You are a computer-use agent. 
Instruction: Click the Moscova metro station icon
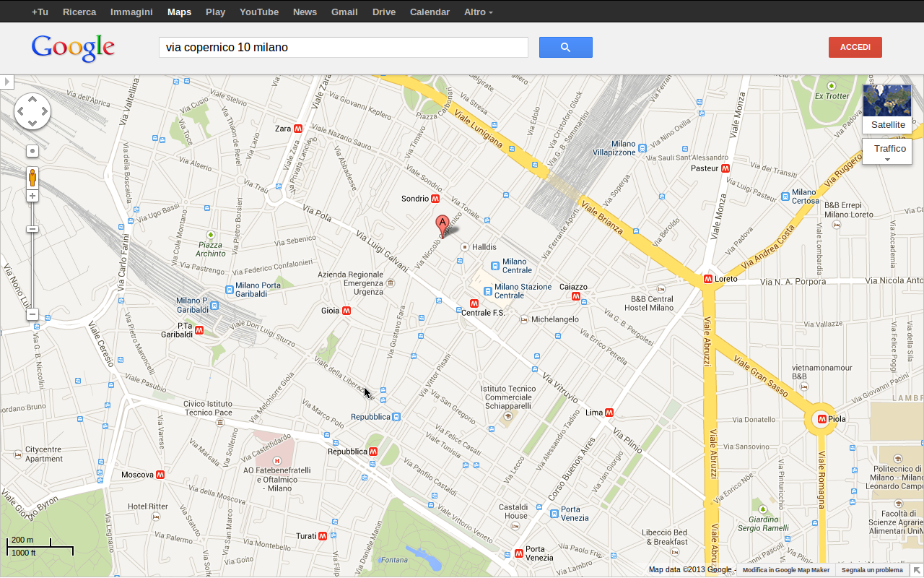point(160,475)
